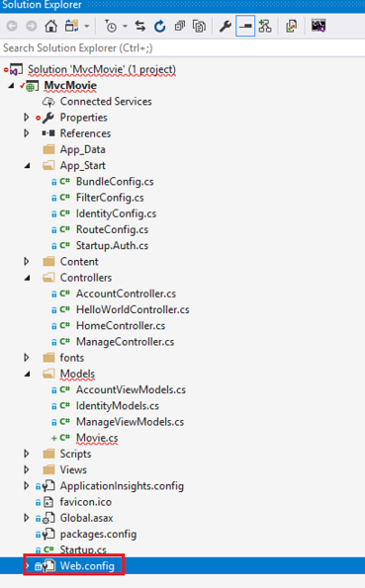Collapse the MvcMovie project node

coord(11,86)
